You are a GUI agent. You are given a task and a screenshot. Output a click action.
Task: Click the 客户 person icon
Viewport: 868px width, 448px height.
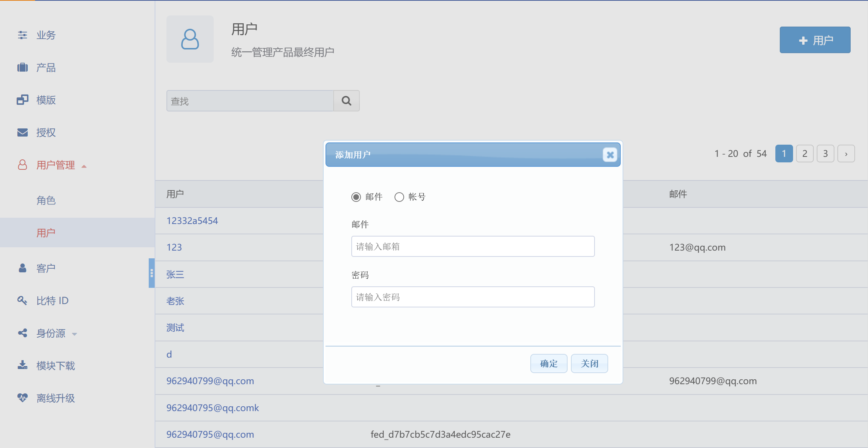(x=23, y=268)
